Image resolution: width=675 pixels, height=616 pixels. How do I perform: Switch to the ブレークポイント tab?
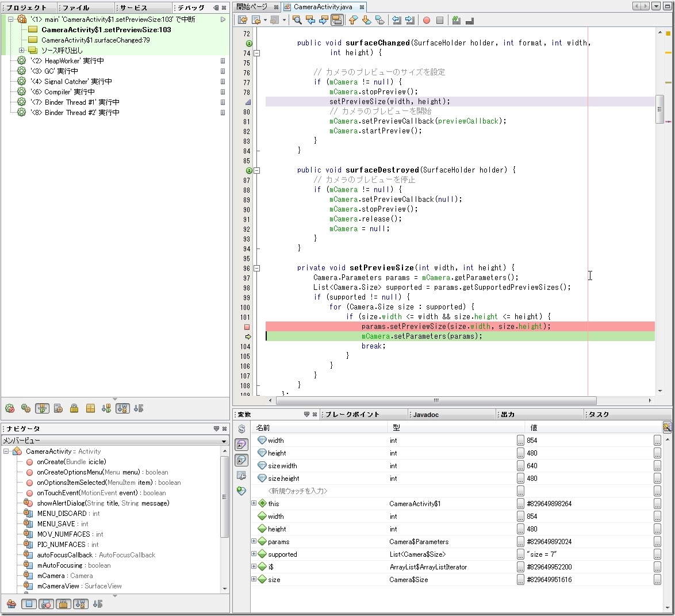coord(352,414)
